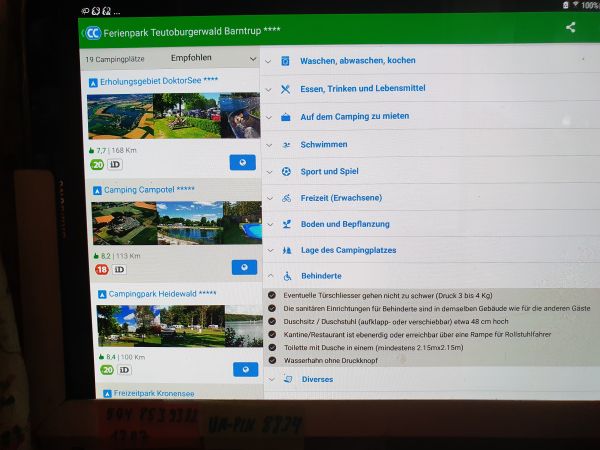Tap the share icon in header
Screen dimensions: 600x450
570,28
